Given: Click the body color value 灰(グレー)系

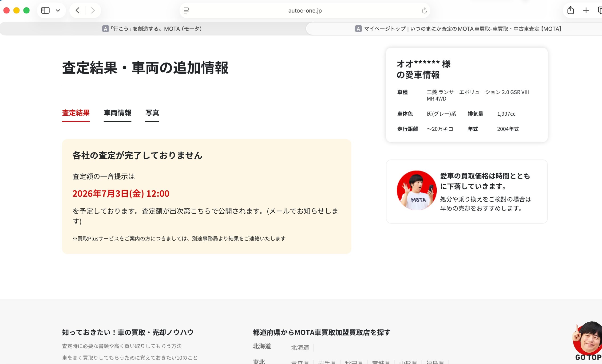Looking at the screenshot, I should 441,114.
